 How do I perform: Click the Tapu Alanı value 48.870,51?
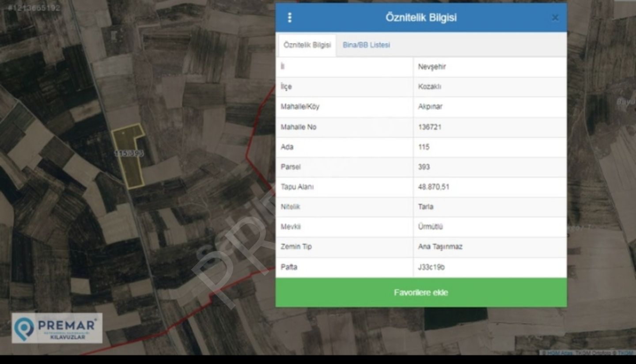click(433, 187)
